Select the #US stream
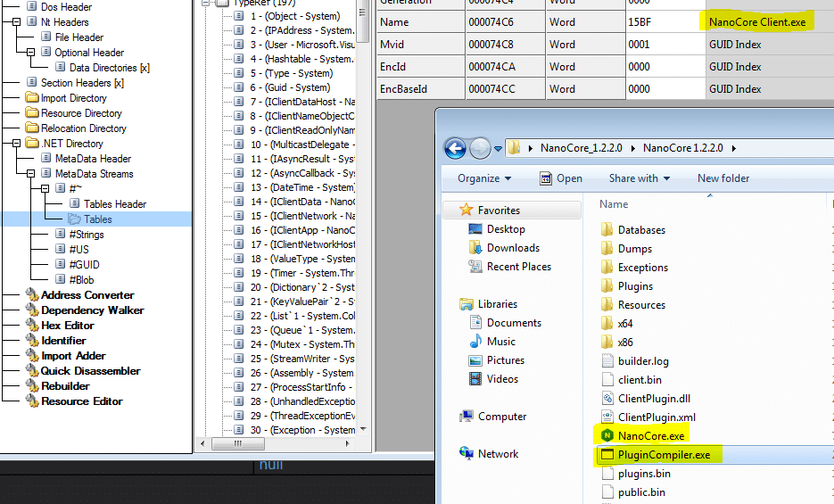 tap(78, 250)
